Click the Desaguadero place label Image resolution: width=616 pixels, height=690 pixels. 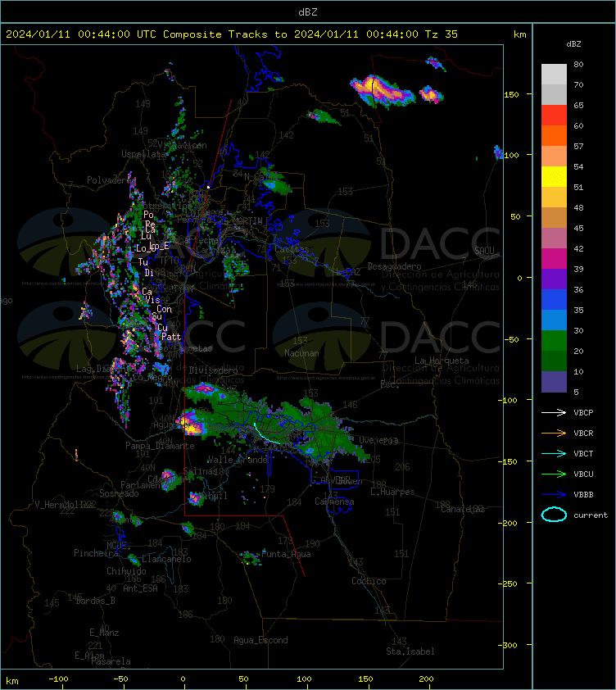point(394,266)
